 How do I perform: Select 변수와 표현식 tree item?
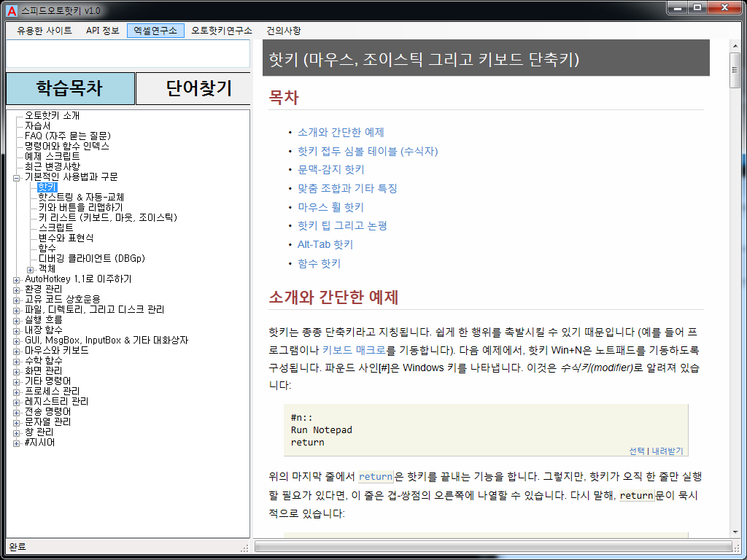click(66, 238)
